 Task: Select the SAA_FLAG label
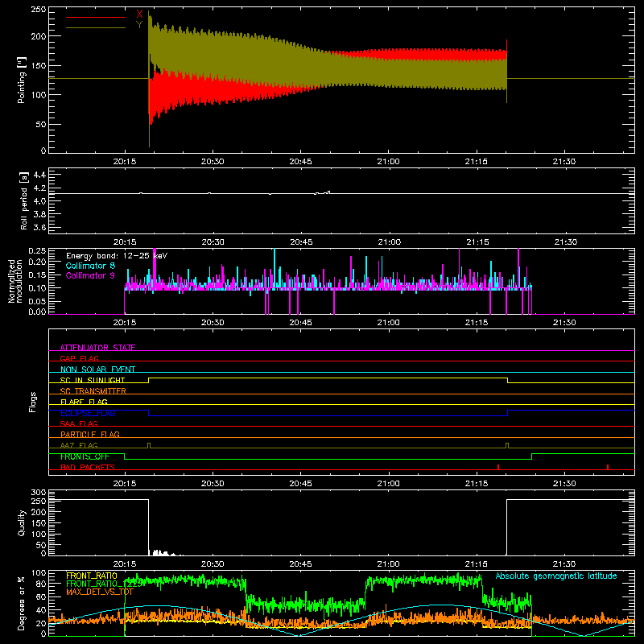pos(79,423)
